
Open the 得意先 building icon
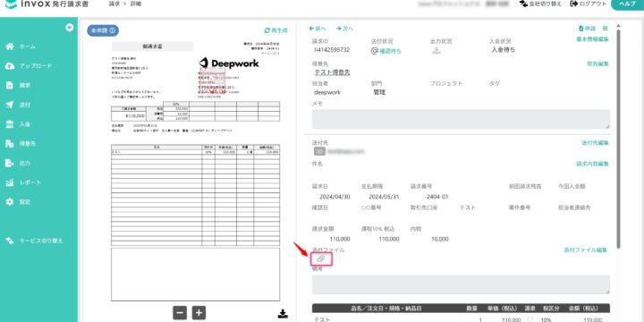(10, 144)
